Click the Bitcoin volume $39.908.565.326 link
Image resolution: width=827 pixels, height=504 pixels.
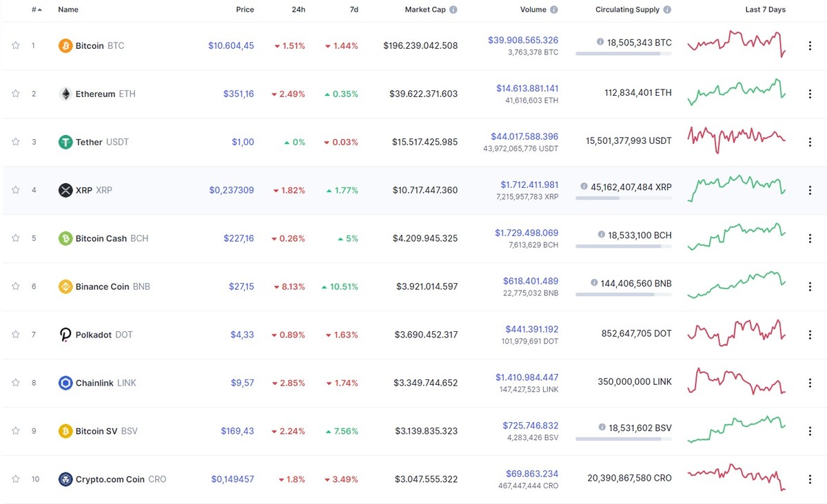click(x=523, y=40)
